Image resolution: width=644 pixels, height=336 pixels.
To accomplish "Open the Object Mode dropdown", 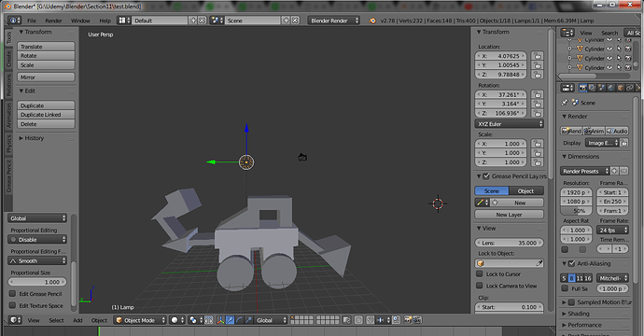I will (140, 320).
